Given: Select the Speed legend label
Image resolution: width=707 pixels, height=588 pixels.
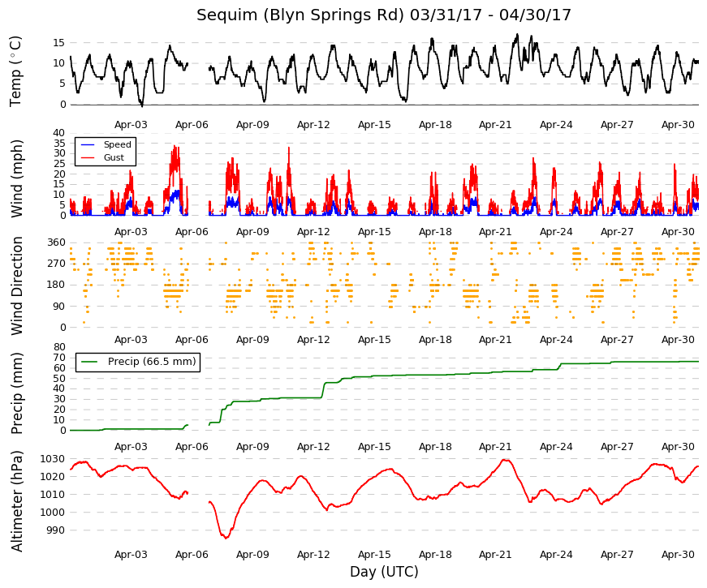Looking at the screenshot, I should (x=117, y=144).
